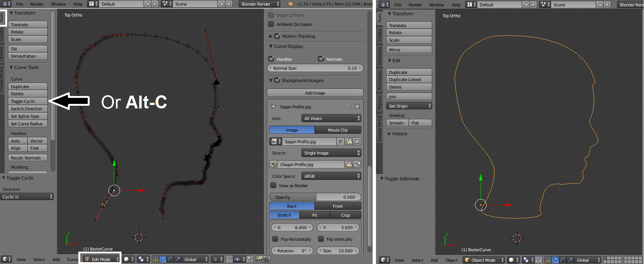
Task: Toggle the Background Images checkbox
Action: (x=277, y=80)
